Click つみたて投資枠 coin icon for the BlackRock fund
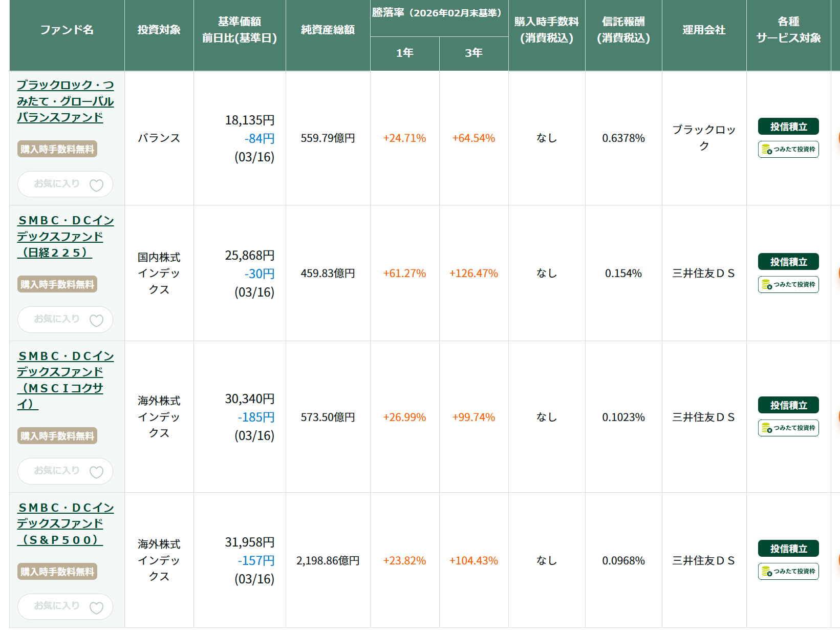The width and height of the screenshot is (840, 630). [x=767, y=150]
